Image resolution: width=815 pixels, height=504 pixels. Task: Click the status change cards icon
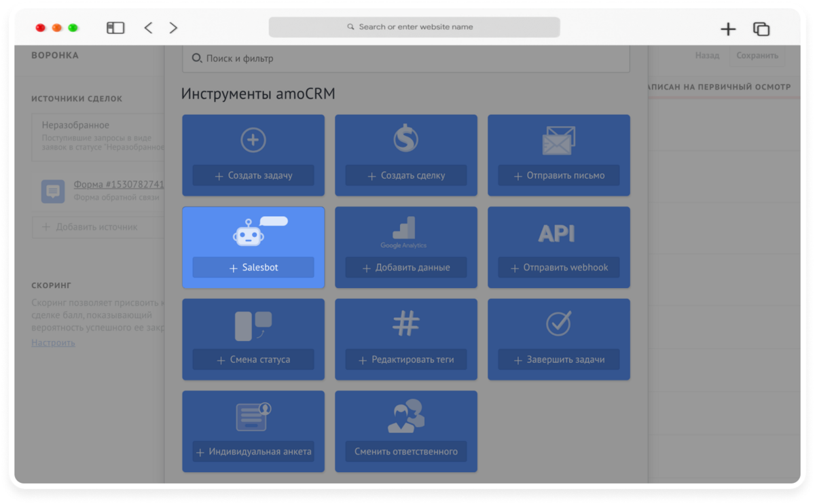click(253, 326)
